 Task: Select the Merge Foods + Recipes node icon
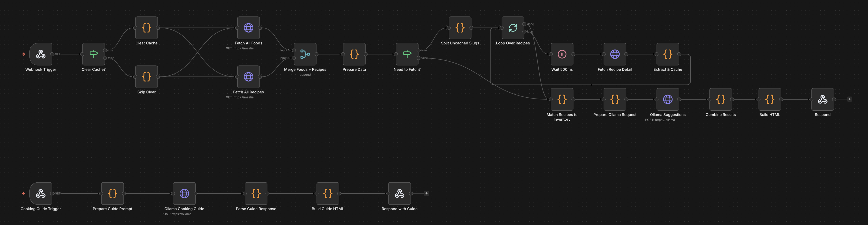305,54
